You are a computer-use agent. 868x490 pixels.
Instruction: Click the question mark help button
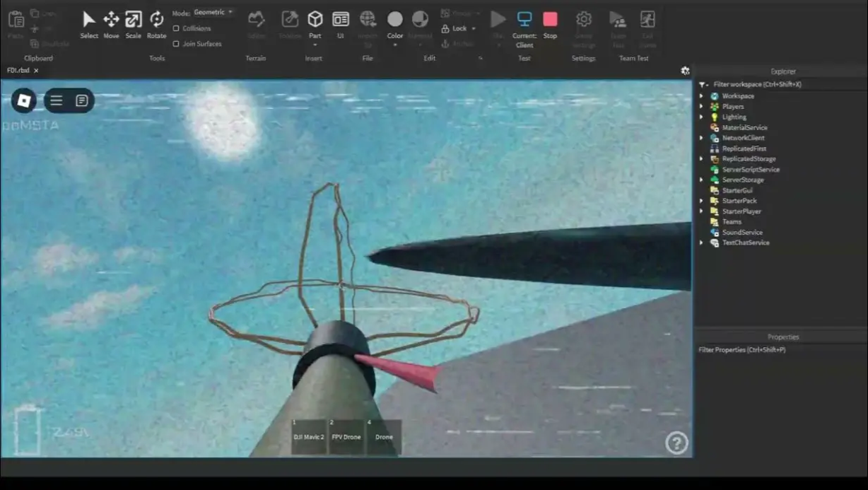click(x=677, y=442)
